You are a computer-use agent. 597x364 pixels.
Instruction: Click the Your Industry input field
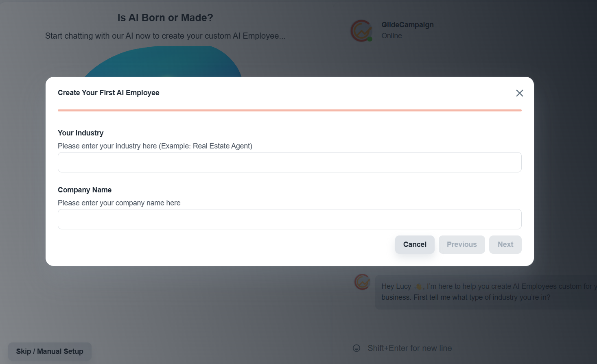pos(289,162)
